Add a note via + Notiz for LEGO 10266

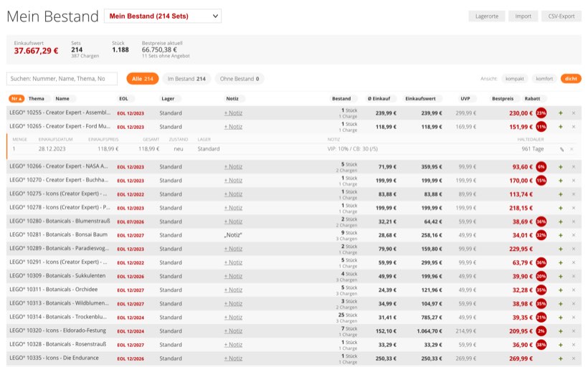pos(233,167)
